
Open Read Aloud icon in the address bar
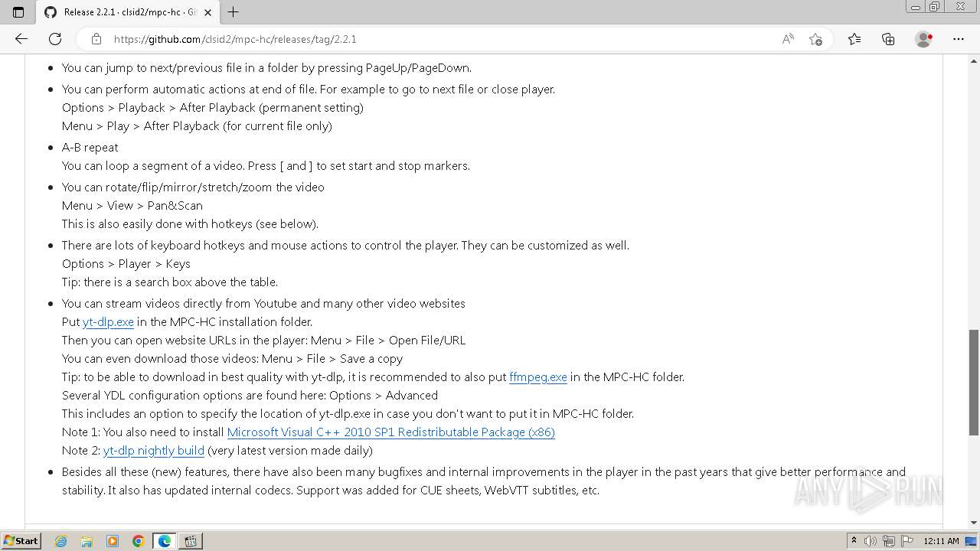(x=788, y=39)
